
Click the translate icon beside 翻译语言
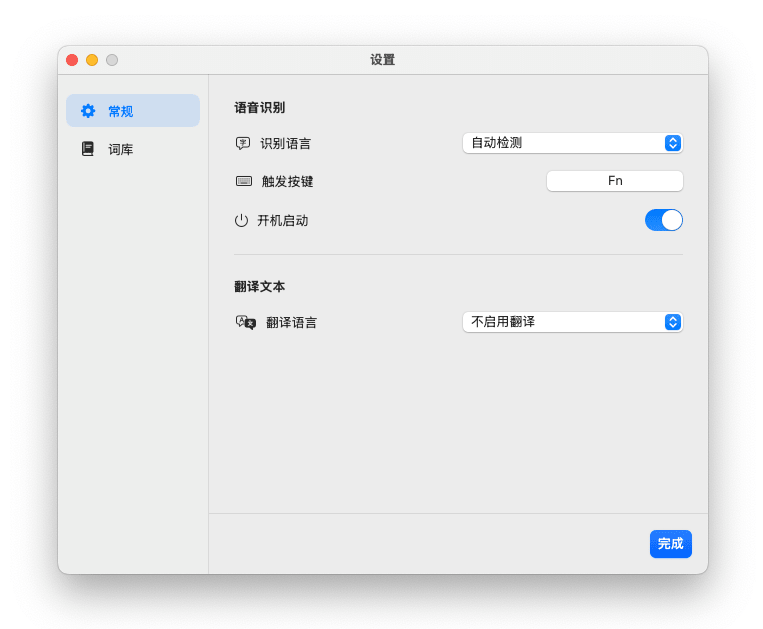pos(246,322)
